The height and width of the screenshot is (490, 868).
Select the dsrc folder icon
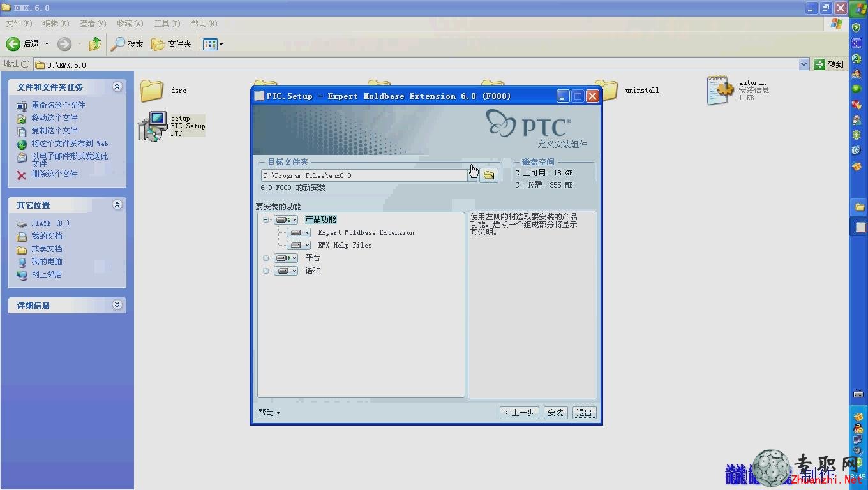(152, 91)
